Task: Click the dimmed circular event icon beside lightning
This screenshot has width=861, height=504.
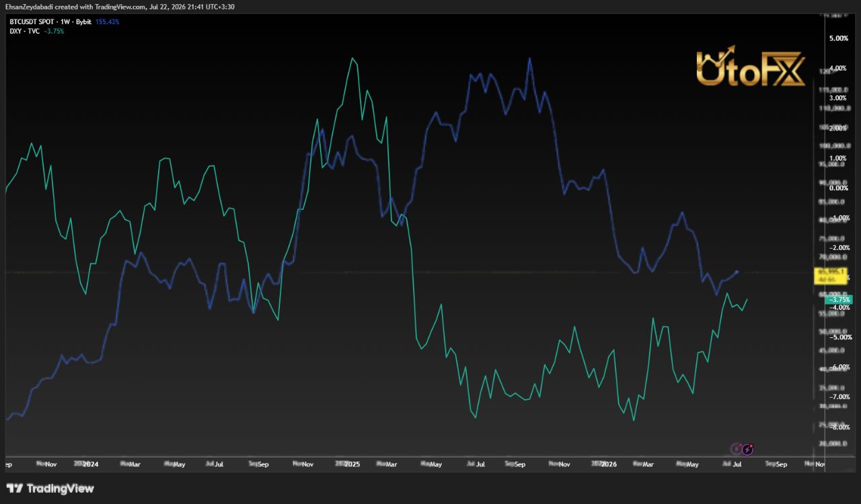Action: (737, 448)
